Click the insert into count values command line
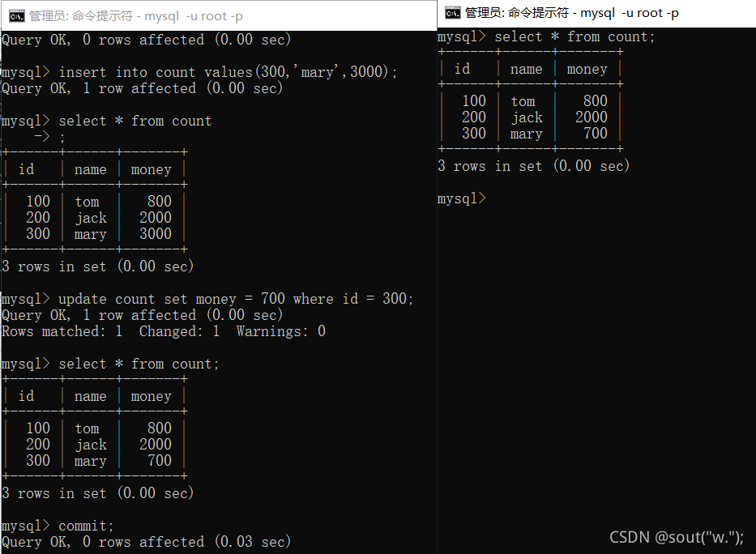The image size is (756, 554). pos(199,72)
